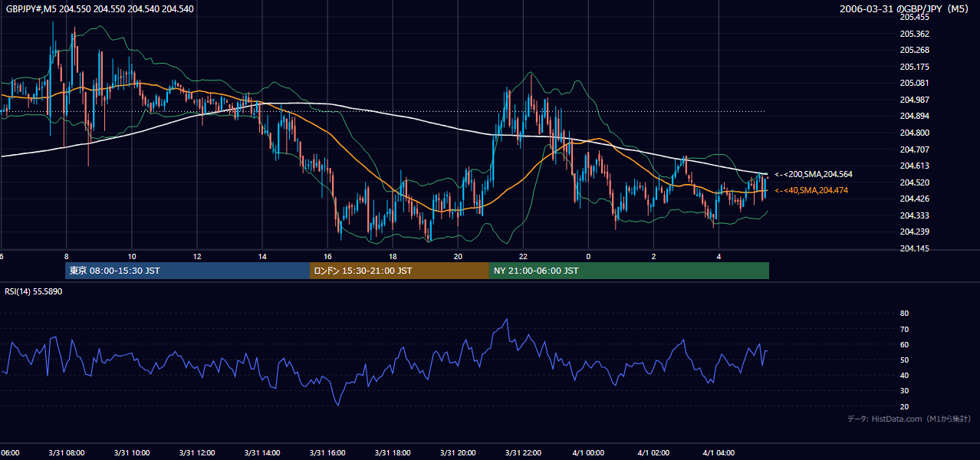980x460 pixels.
Task: Click the 3/31 14:00 time axis label
Action: [262, 453]
